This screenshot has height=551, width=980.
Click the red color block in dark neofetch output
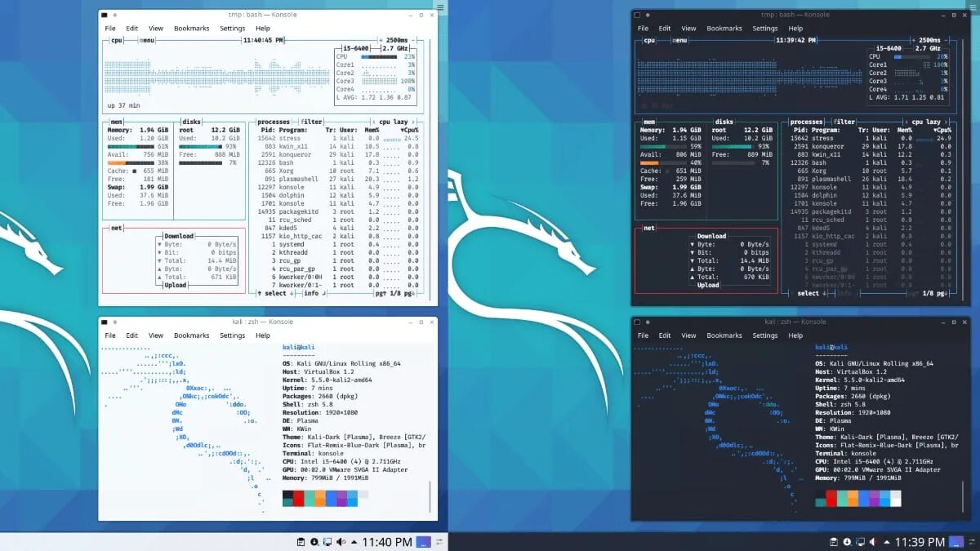pos(831,499)
